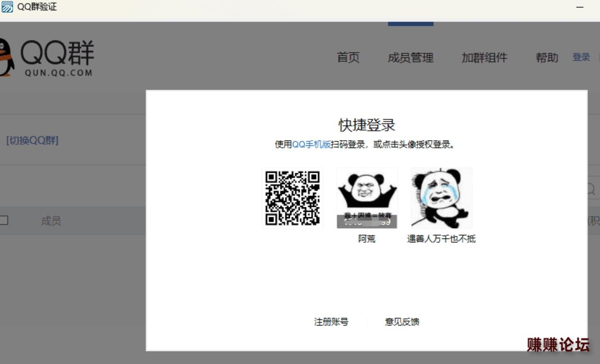
Task: Click the 意见反馈 link
Action: click(x=402, y=322)
